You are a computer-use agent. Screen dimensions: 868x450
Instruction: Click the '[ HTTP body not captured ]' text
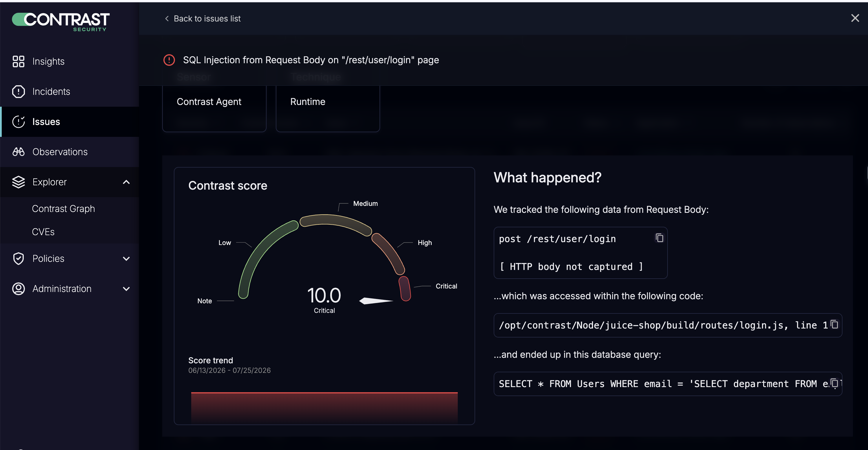(x=571, y=266)
